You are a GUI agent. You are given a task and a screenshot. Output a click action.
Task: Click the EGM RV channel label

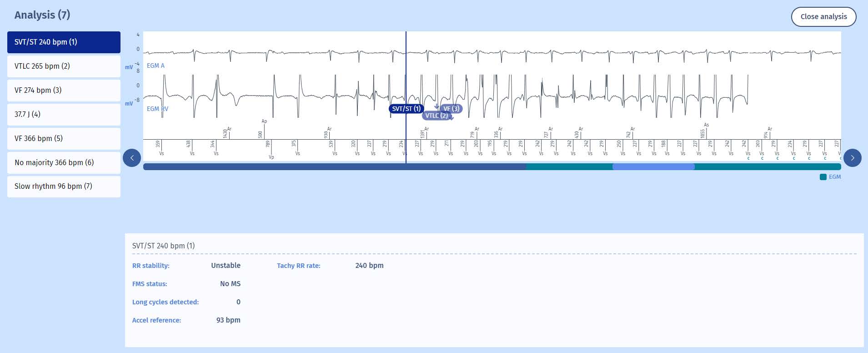(x=157, y=109)
